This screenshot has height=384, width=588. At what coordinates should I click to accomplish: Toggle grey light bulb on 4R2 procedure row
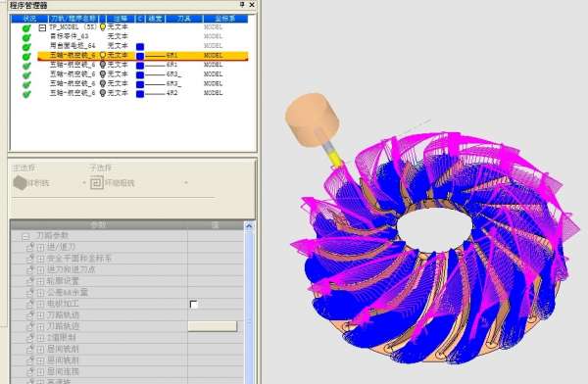[103, 93]
